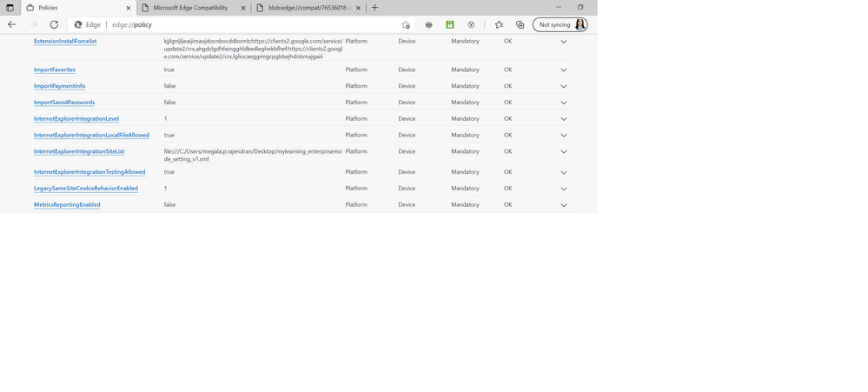Expand the MetricsReportingEnabled row
Screen dimensions: 868x392
coord(564,205)
